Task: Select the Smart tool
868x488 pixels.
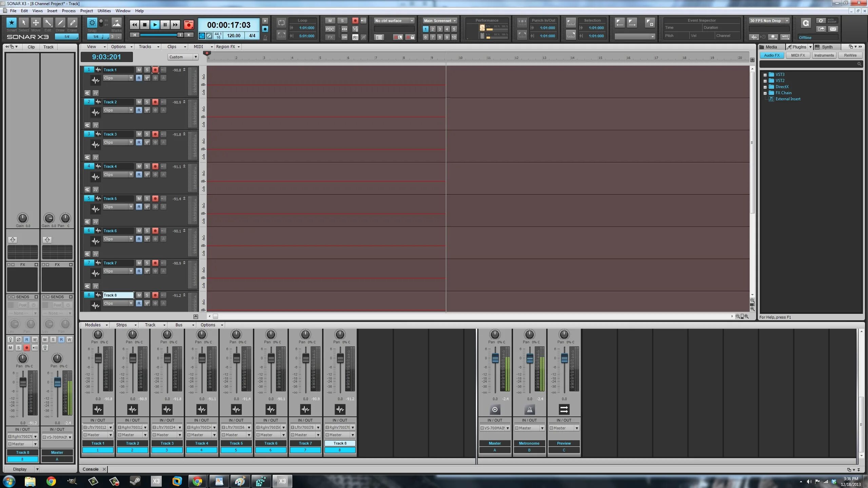Action: click(12, 23)
